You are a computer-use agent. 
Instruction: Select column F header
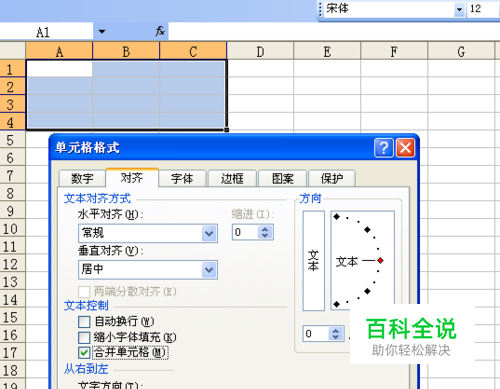tap(394, 51)
